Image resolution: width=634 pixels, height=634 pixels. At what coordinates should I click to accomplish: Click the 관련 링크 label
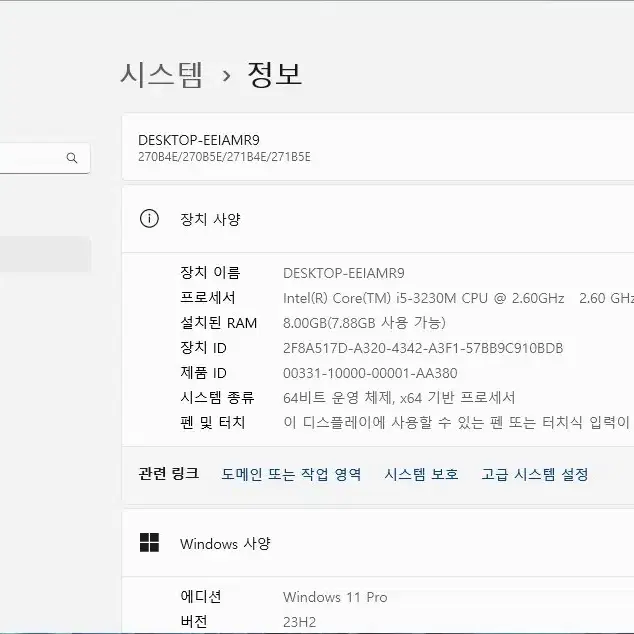click(x=169, y=473)
